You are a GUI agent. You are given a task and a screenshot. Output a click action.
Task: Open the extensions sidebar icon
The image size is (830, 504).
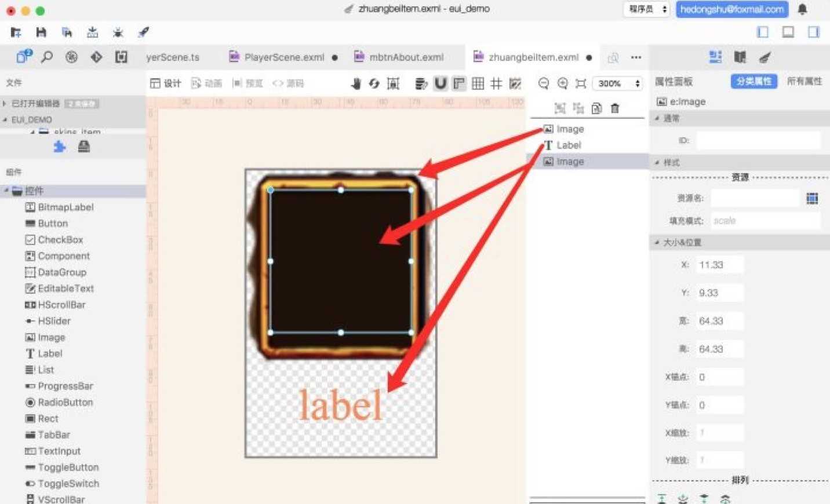point(121,57)
